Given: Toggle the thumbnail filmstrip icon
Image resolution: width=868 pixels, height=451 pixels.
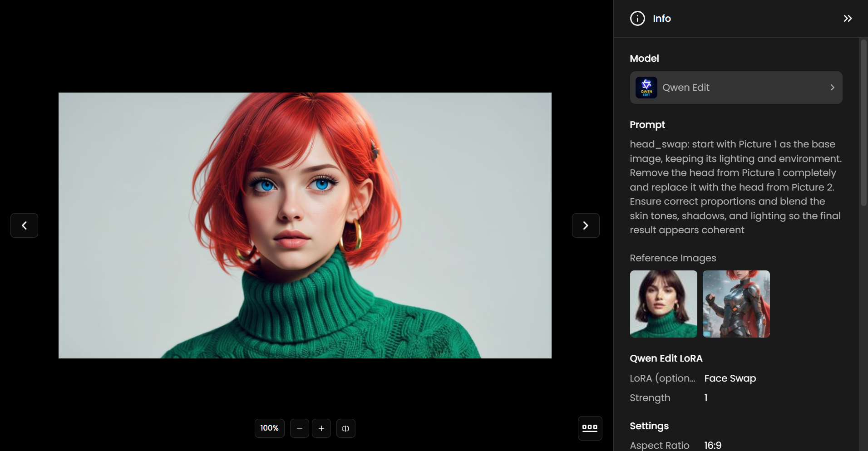Looking at the screenshot, I should pos(590,428).
